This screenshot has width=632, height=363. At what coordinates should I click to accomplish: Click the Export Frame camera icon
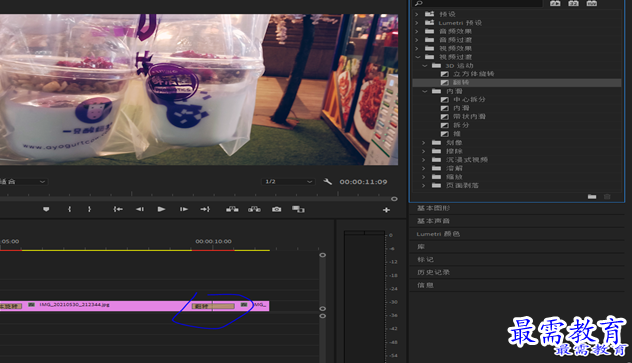(x=276, y=209)
